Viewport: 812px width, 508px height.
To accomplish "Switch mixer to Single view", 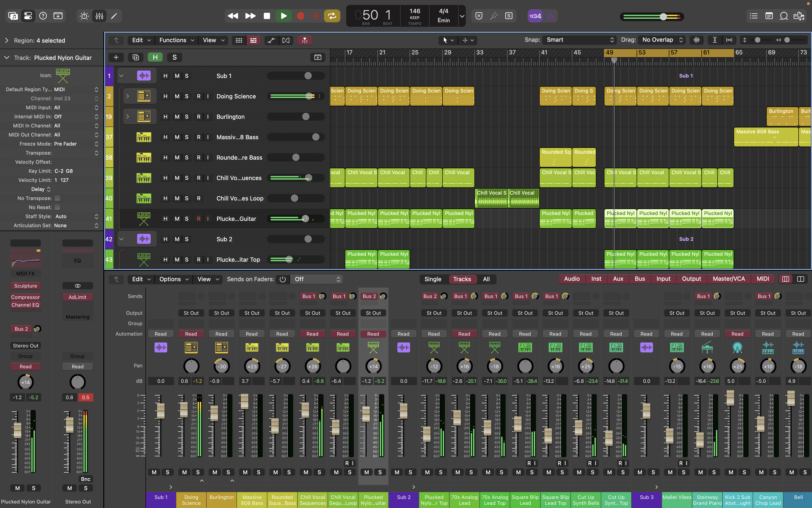I will click(433, 279).
